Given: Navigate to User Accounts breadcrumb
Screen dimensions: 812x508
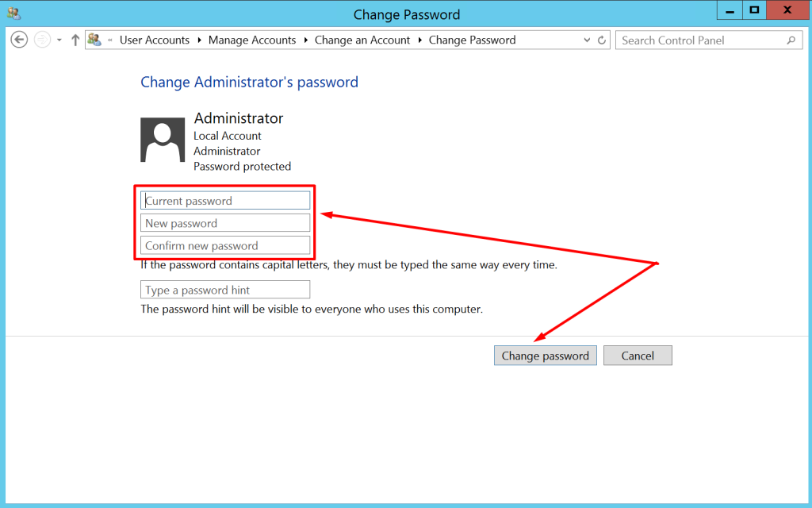Looking at the screenshot, I should (x=155, y=40).
